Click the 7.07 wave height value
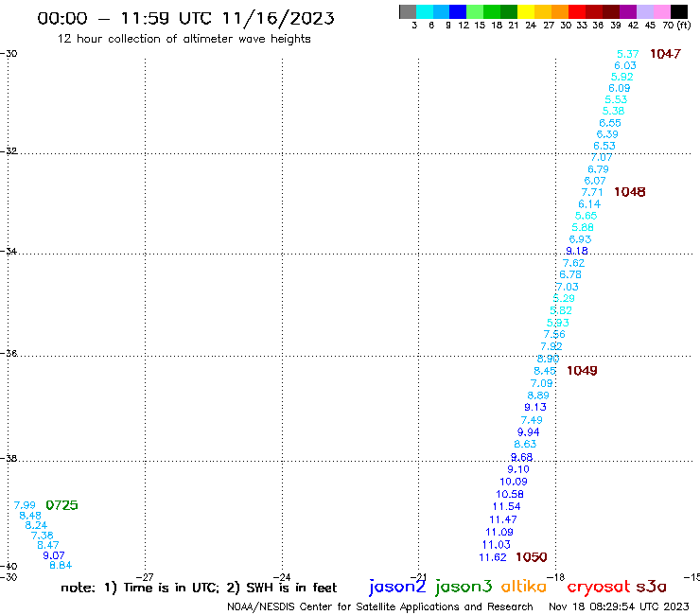The width and height of the screenshot is (700, 615). [602, 157]
